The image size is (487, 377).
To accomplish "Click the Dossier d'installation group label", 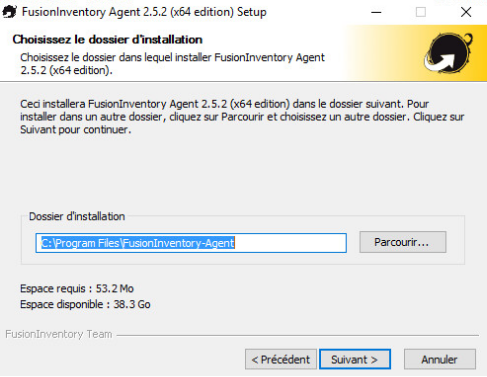I will [x=77, y=216].
